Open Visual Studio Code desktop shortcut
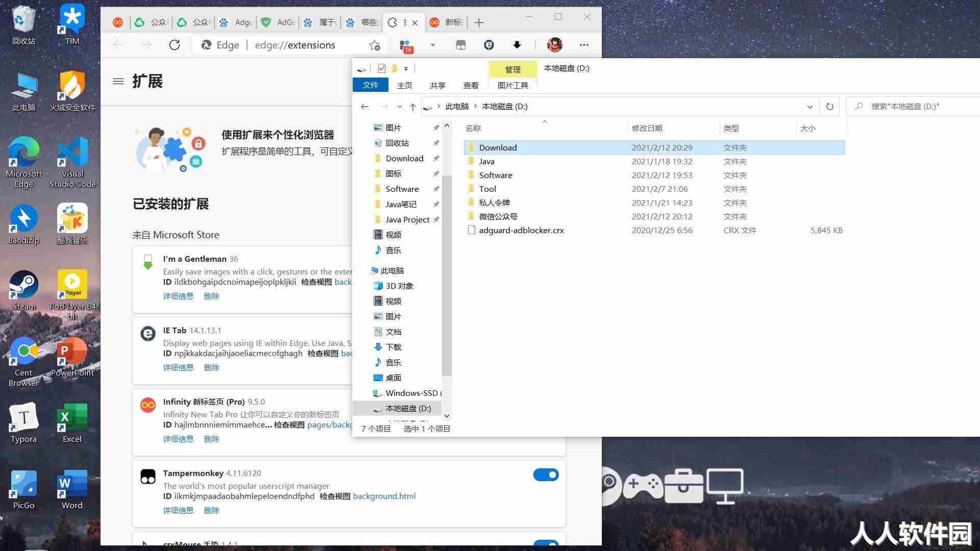Screen dimensions: 980x551 tap(72, 161)
